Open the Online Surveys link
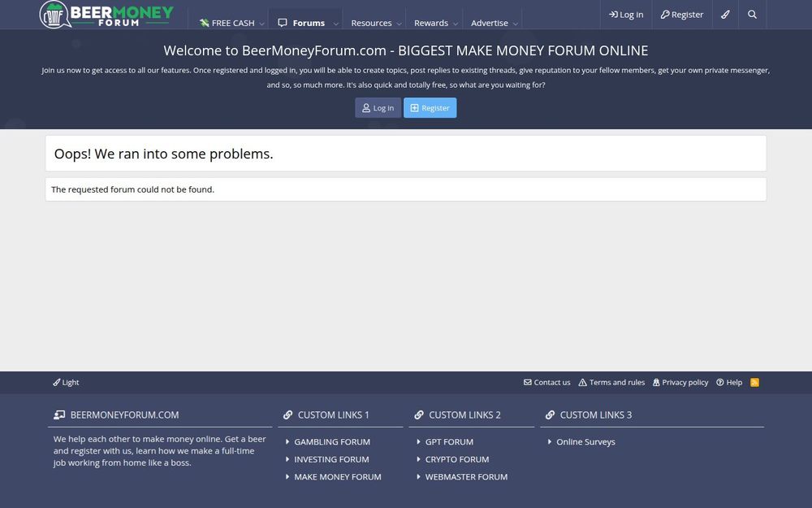This screenshot has height=508, width=812. 585,441
